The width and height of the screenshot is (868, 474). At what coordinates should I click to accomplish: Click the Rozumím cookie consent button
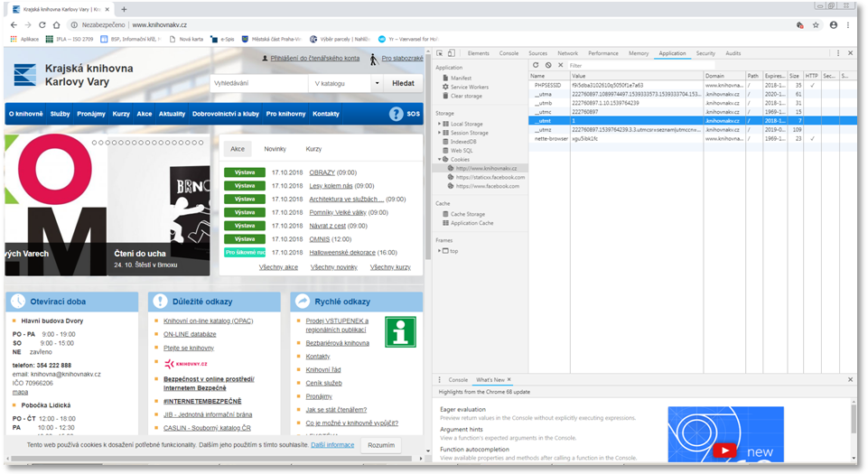pyautogui.click(x=381, y=445)
